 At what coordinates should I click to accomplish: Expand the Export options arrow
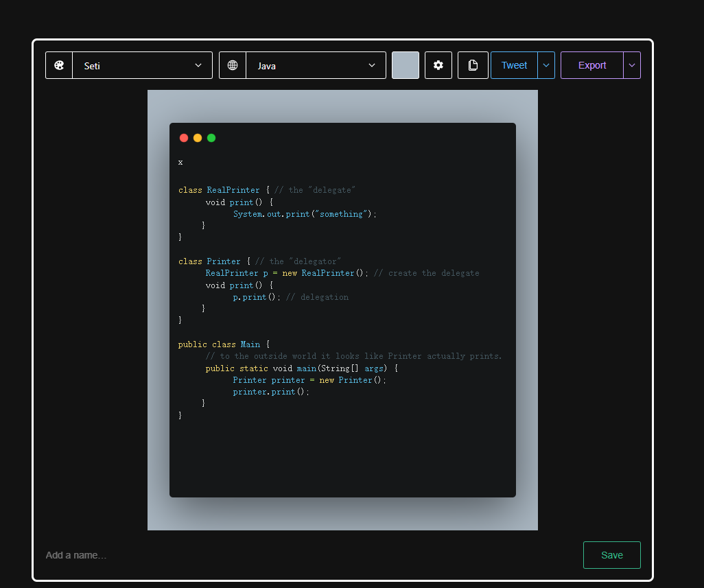point(632,65)
